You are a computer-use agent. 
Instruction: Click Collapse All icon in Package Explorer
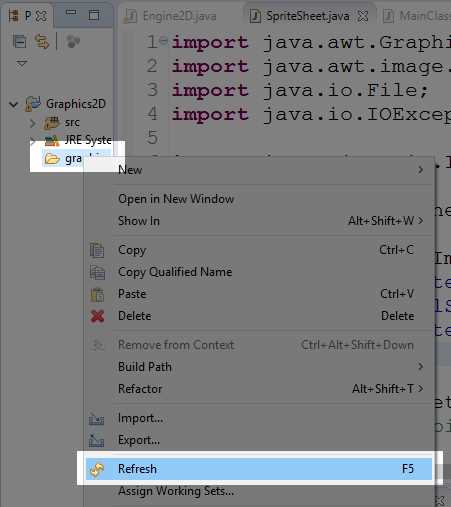[x=20, y=42]
